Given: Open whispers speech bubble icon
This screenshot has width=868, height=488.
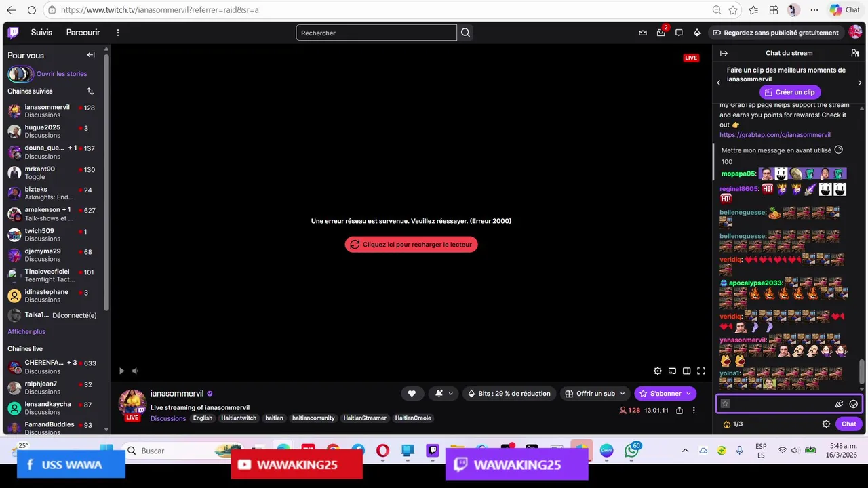Looking at the screenshot, I should click(x=679, y=33).
